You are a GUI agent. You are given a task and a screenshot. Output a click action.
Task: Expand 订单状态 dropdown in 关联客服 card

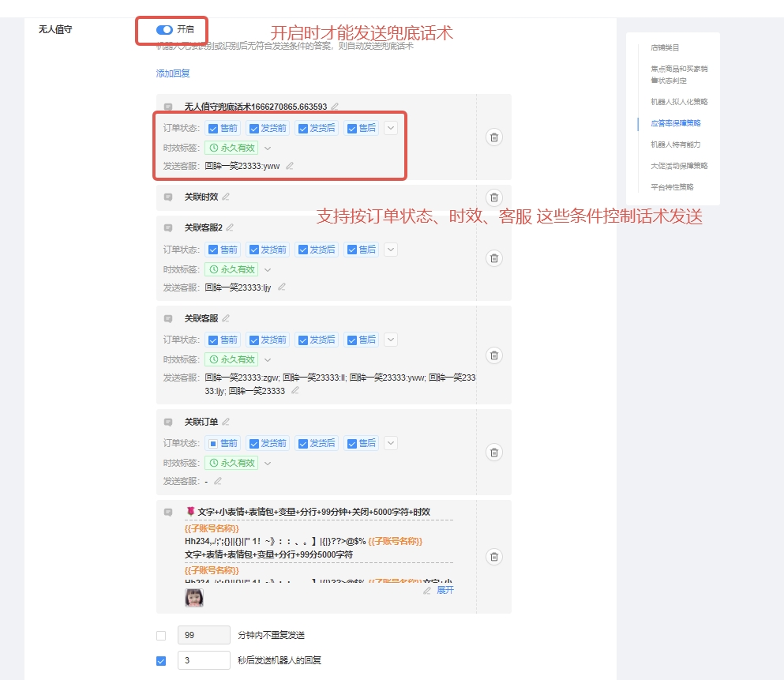(391, 340)
